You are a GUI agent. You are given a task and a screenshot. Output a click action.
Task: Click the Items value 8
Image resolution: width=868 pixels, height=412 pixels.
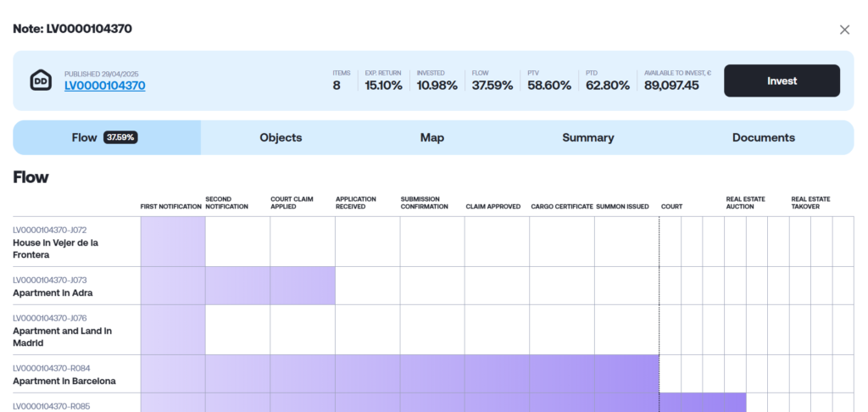337,86
